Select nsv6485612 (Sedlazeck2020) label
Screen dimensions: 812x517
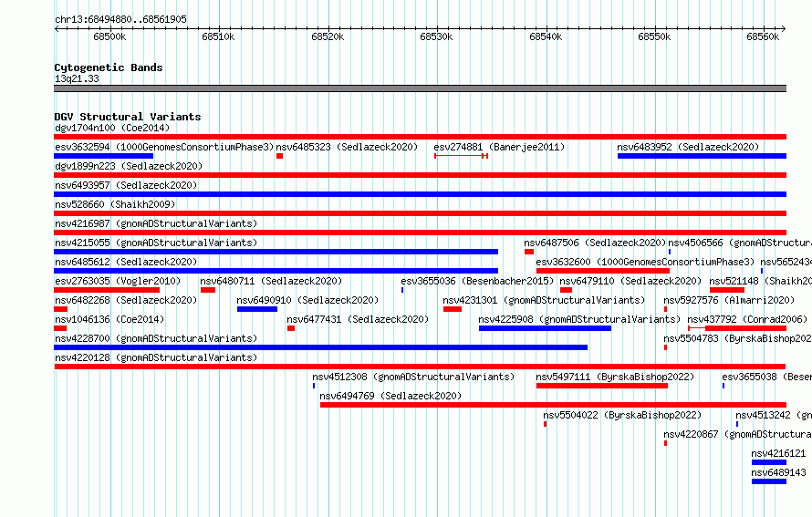coord(126,262)
